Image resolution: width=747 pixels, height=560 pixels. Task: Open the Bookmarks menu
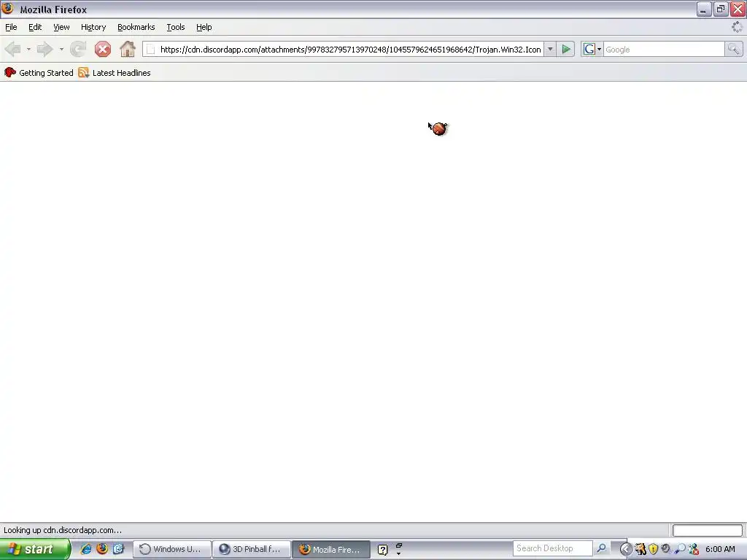136,27
